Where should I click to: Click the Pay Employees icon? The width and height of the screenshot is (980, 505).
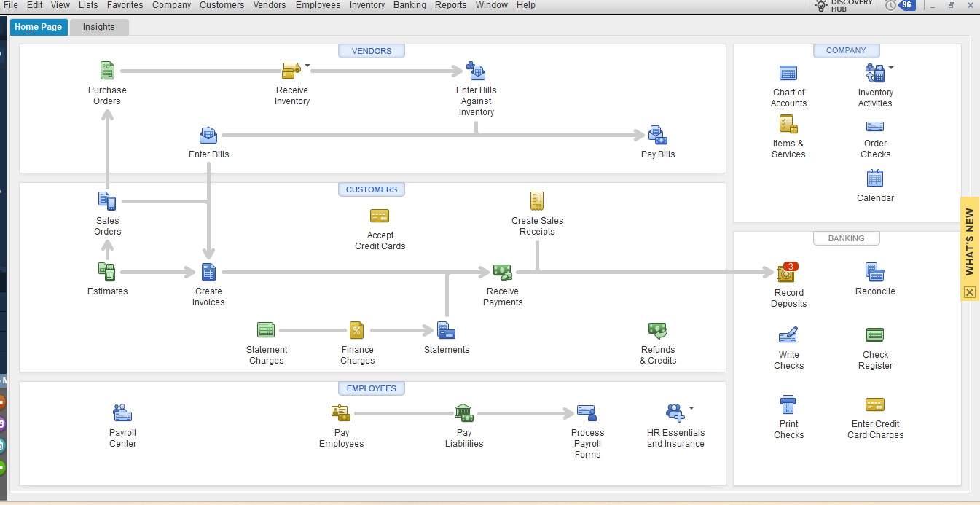point(341,413)
